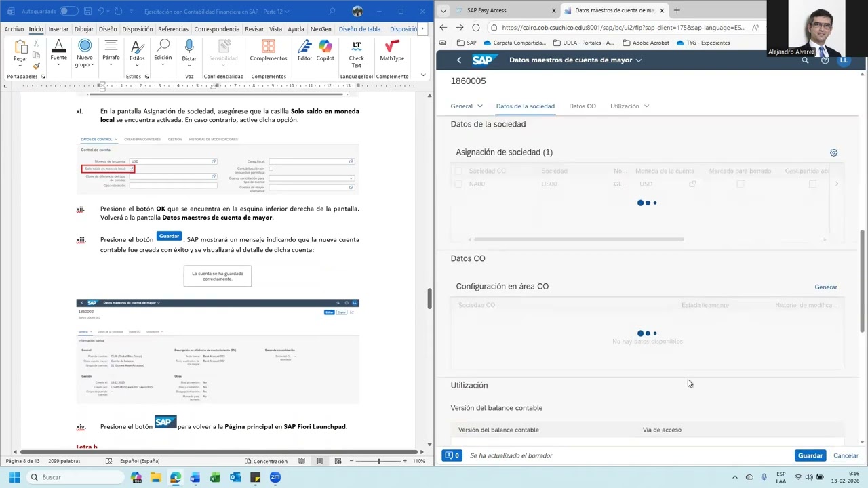This screenshot has height=488, width=868.
Task: Open the Datos CO tab in SAP
Action: pyautogui.click(x=583, y=106)
